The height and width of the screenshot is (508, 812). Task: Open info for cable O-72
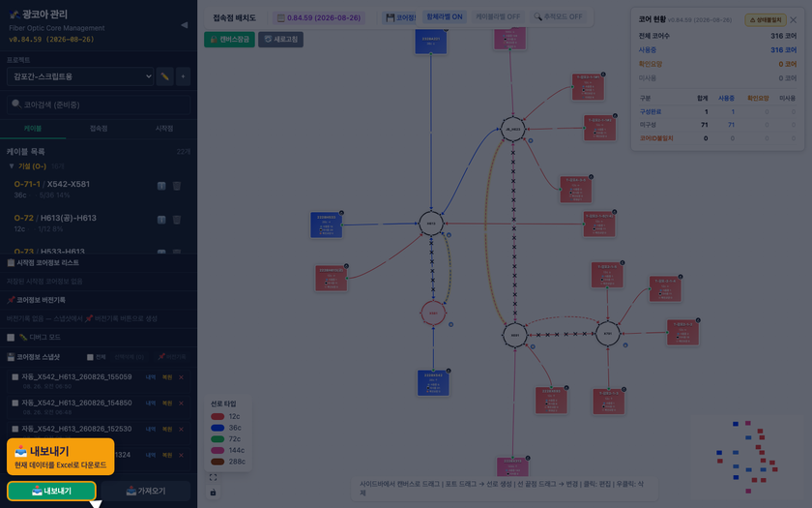pos(161,220)
